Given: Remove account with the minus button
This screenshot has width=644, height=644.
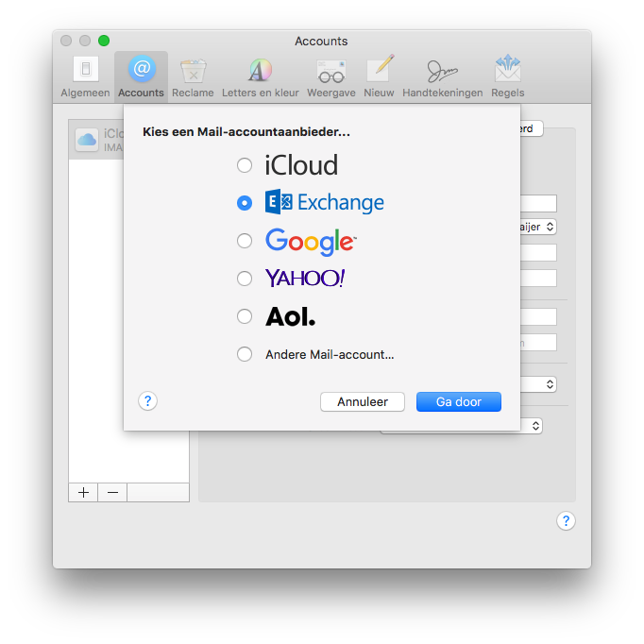Looking at the screenshot, I should 112,492.
